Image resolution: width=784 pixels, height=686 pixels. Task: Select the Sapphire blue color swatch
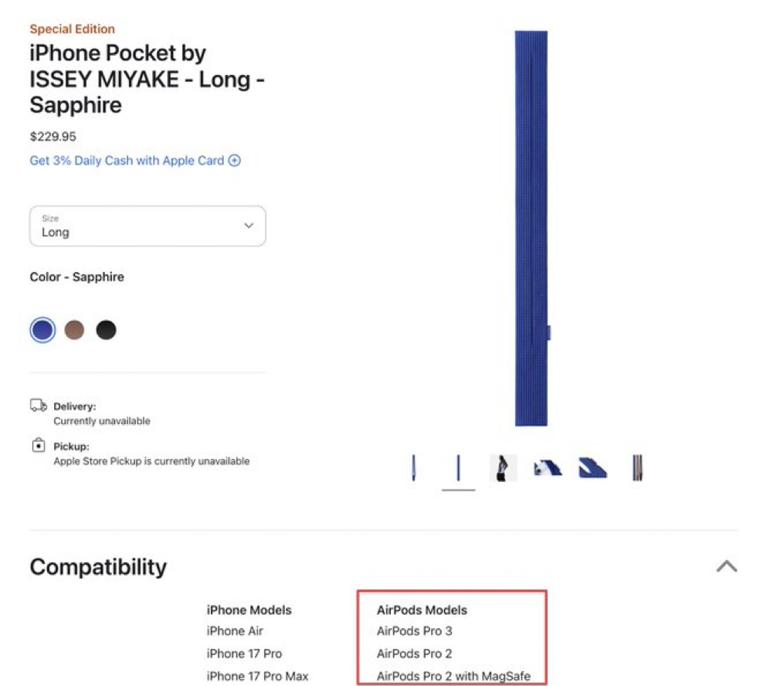pyautogui.click(x=42, y=330)
